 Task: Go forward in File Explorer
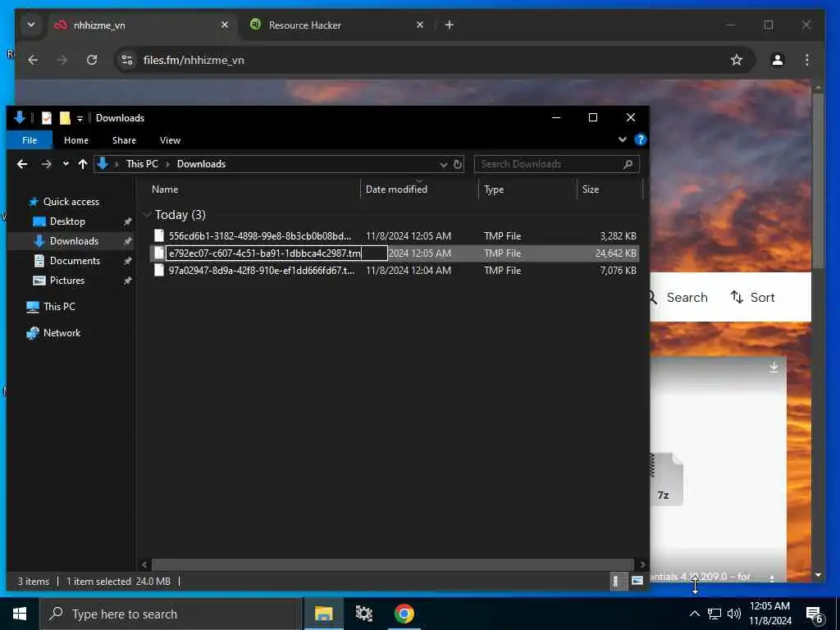[47, 164]
